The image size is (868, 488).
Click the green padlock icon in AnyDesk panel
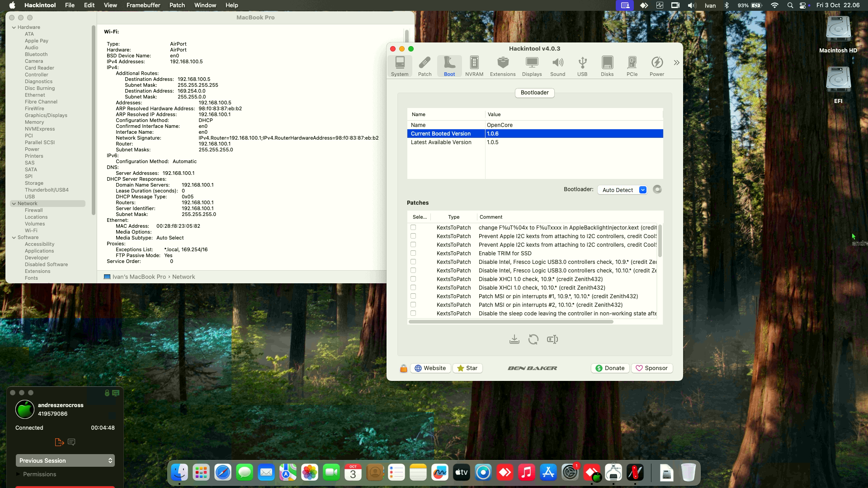[107, 393]
